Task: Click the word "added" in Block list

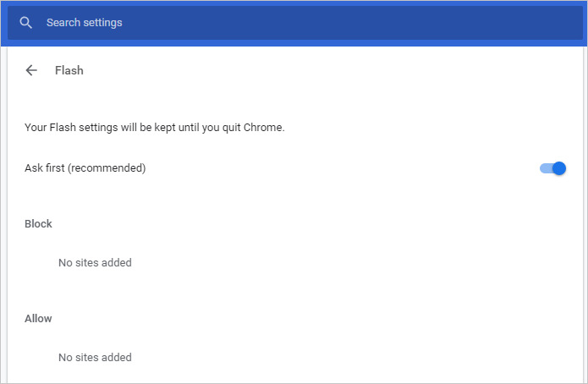Action: click(x=116, y=263)
